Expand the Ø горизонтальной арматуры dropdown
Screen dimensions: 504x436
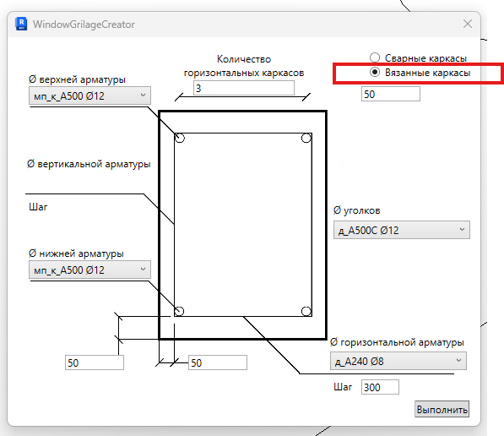pyautogui.click(x=398, y=361)
